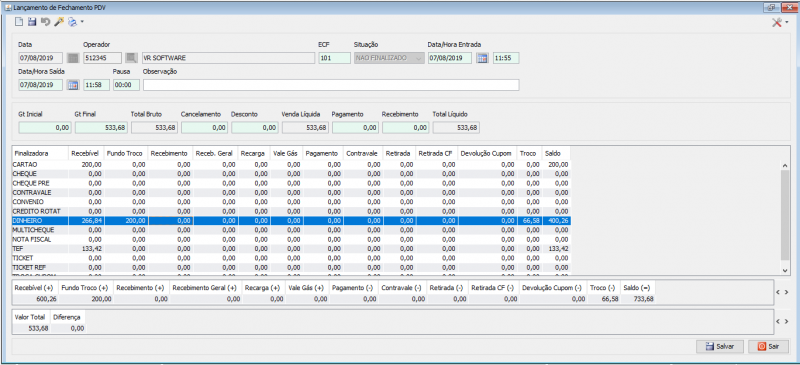Click the Total Líquido value field
800x365 pixels.
coord(456,128)
